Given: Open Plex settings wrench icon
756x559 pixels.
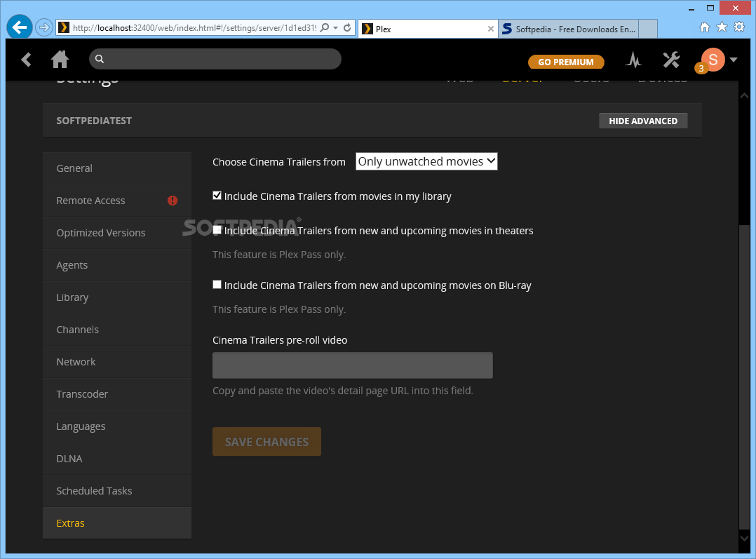Looking at the screenshot, I should click(671, 60).
